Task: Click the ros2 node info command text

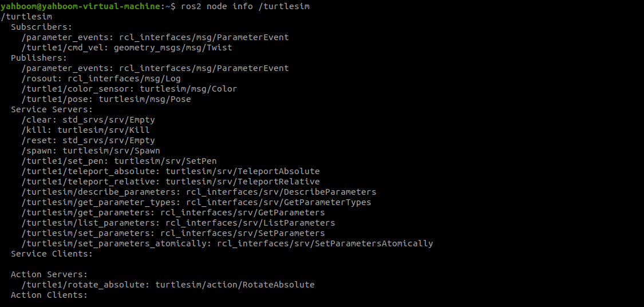Action: click(x=245, y=6)
